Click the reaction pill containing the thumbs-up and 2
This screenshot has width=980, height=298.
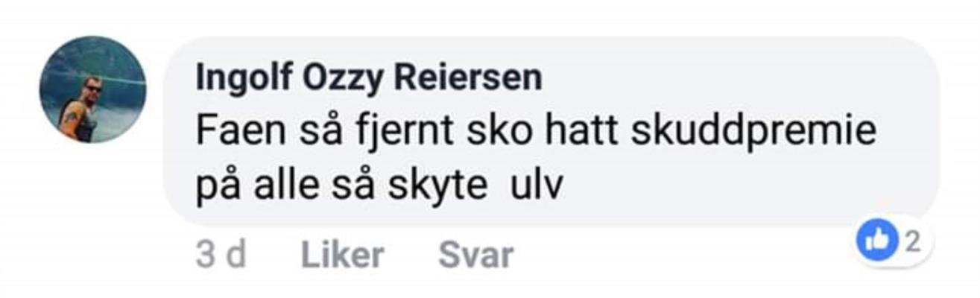893,241
